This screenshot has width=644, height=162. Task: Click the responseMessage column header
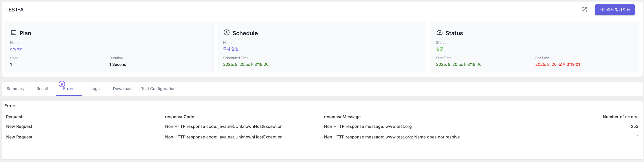pyautogui.click(x=342, y=117)
